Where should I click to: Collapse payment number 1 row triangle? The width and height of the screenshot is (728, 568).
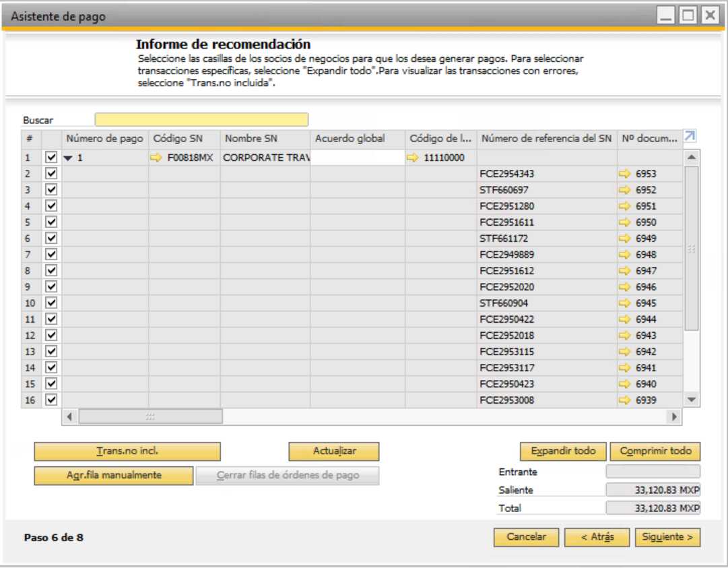click(x=68, y=158)
